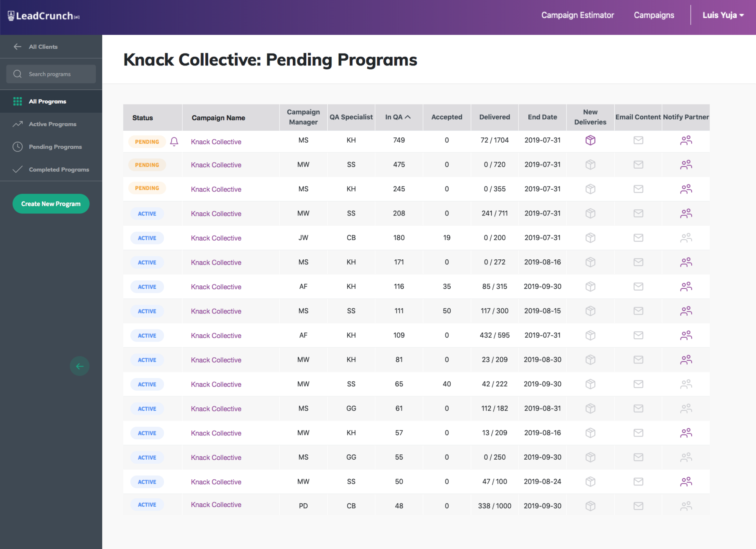Open new deliveries box icon for 475 row
Image resolution: width=756 pixels, height=549 pixels.
pyautogui.click(x=590, y=165)
